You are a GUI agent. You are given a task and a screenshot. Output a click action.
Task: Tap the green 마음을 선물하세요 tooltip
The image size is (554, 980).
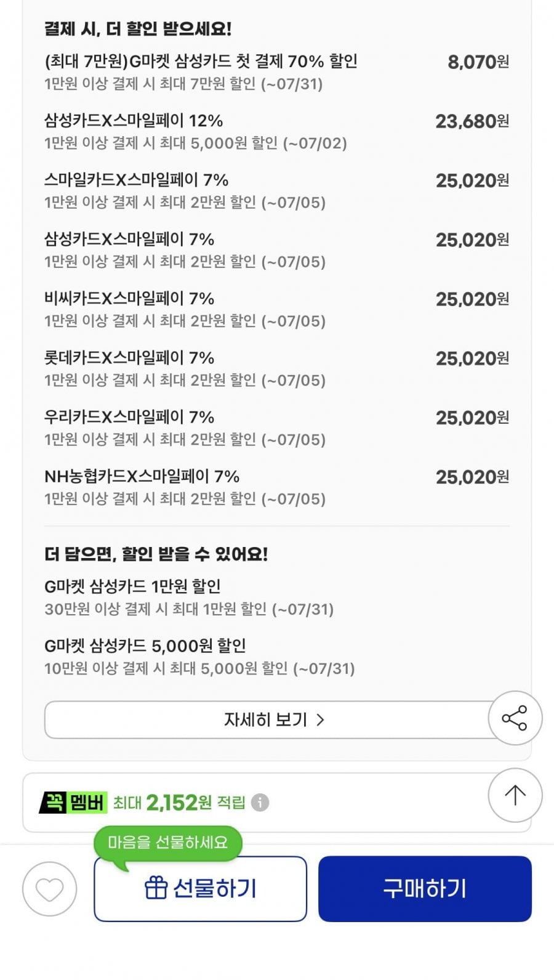167,842
